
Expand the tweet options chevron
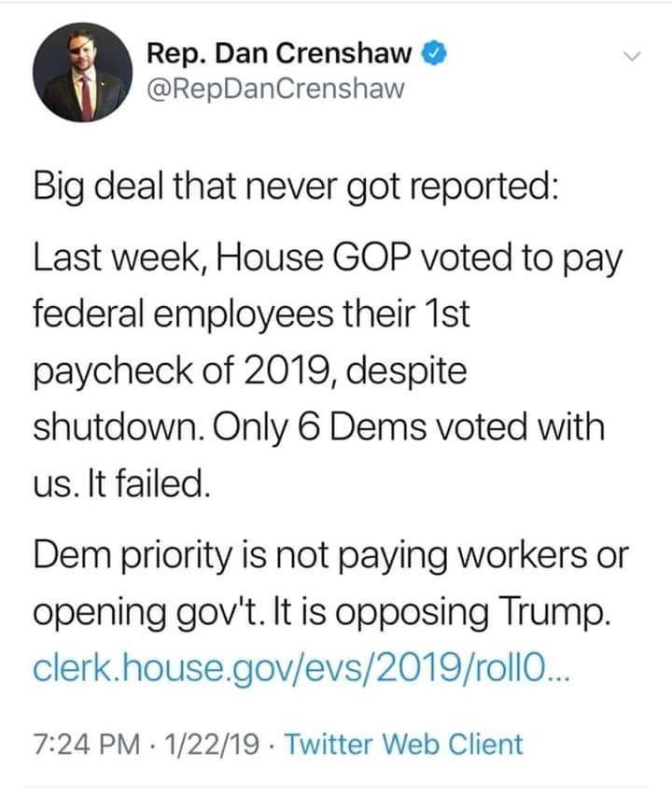coord(630,59)
